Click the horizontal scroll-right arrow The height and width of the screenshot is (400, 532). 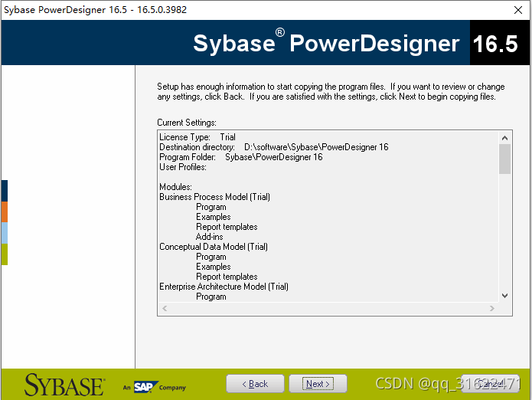[492, 308]
